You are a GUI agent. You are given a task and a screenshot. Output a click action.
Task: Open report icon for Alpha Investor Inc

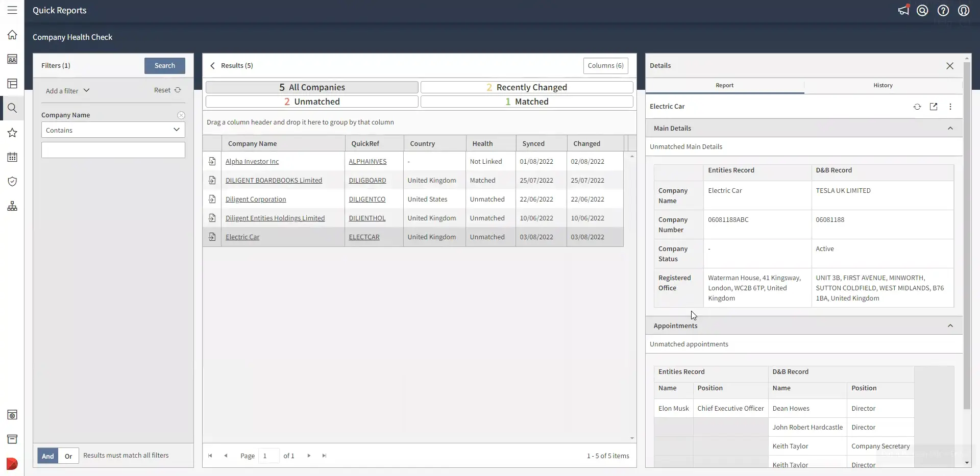(212, 161)
